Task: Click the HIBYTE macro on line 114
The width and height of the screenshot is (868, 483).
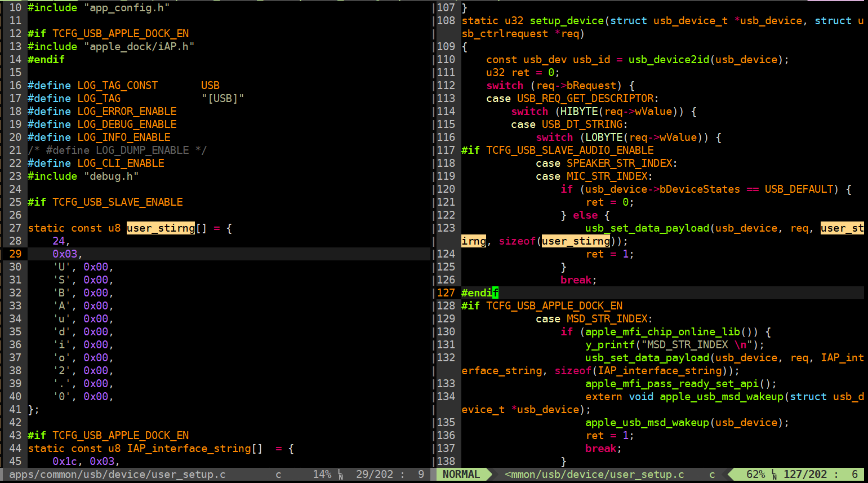Action: (579, 112)
